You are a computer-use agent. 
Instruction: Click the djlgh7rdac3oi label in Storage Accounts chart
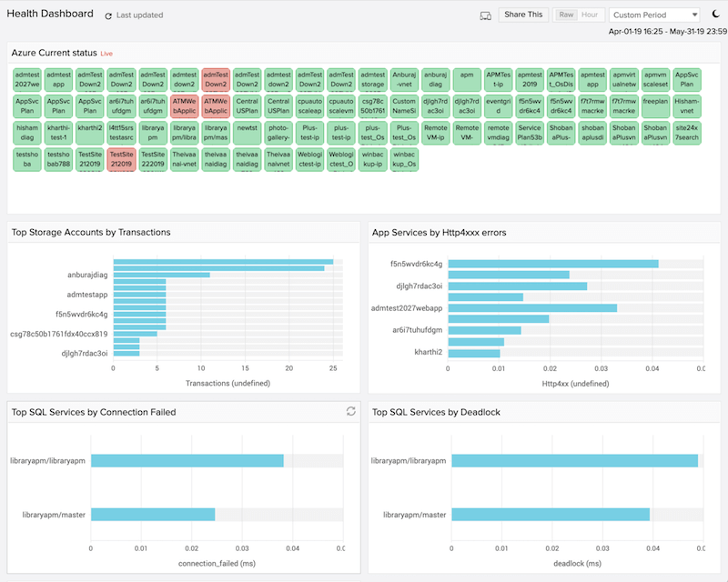click(x=85, y=354)
